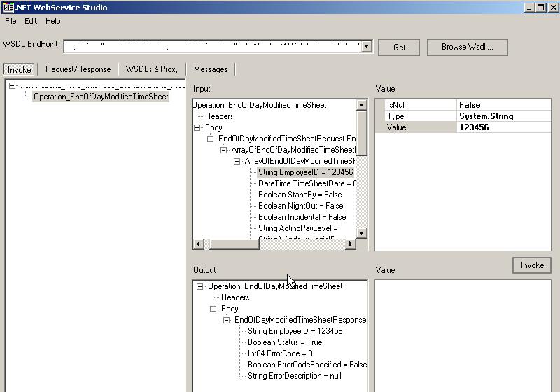This screenshot has width=560, height=392.
Task: Click the Get button
Action: pyautogui.click(x=399, y=48)
